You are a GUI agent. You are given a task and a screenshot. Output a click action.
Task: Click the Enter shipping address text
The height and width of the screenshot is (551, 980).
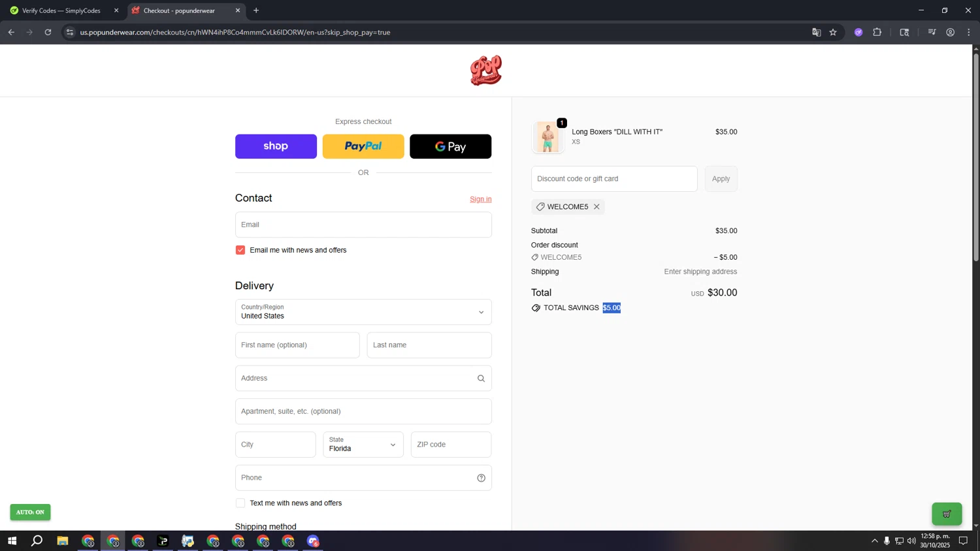click(x=700, y=272)
